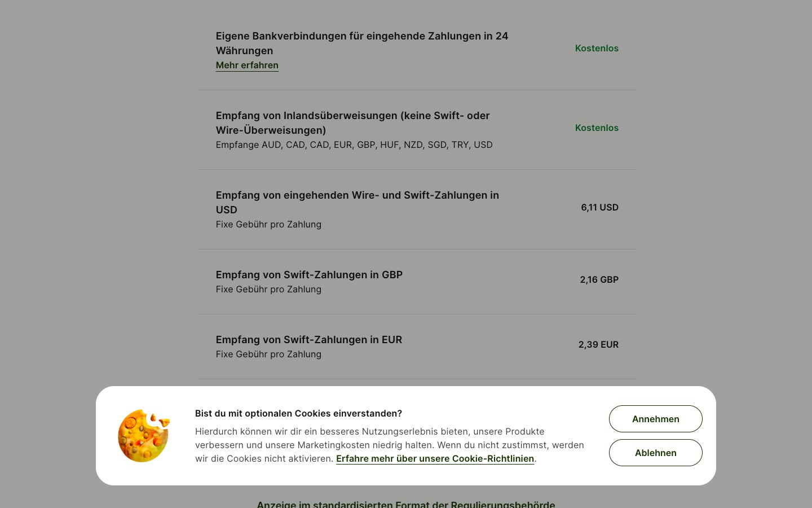Click the cookie banner description text
Image resolution: width=812 pixels, height=508 pixels.
click(390, 445)
